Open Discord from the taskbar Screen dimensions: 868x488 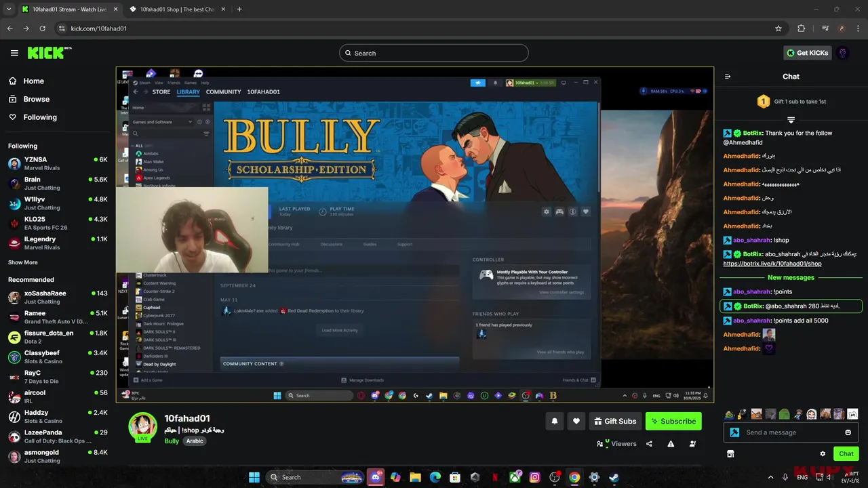[x=376, y=477]
